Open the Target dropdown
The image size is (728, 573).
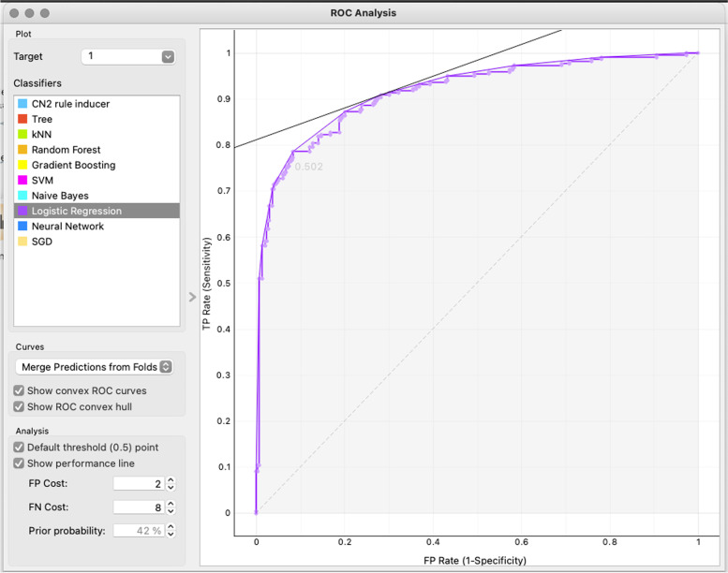128,56
